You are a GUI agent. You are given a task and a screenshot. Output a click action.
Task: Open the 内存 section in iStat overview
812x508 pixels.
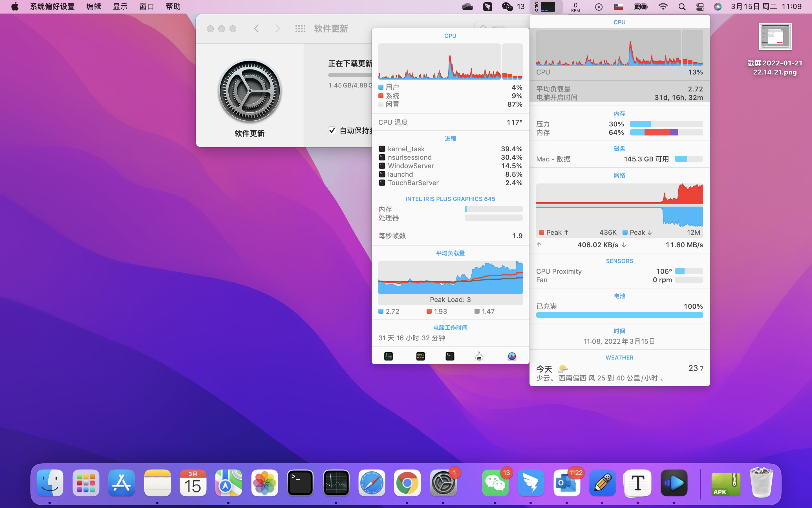coord(619,124)
